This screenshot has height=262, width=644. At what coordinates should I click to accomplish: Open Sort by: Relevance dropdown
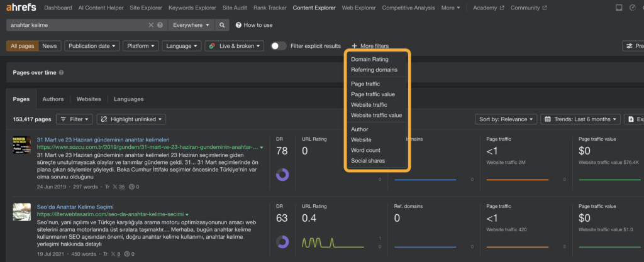(x=506, y=119)
